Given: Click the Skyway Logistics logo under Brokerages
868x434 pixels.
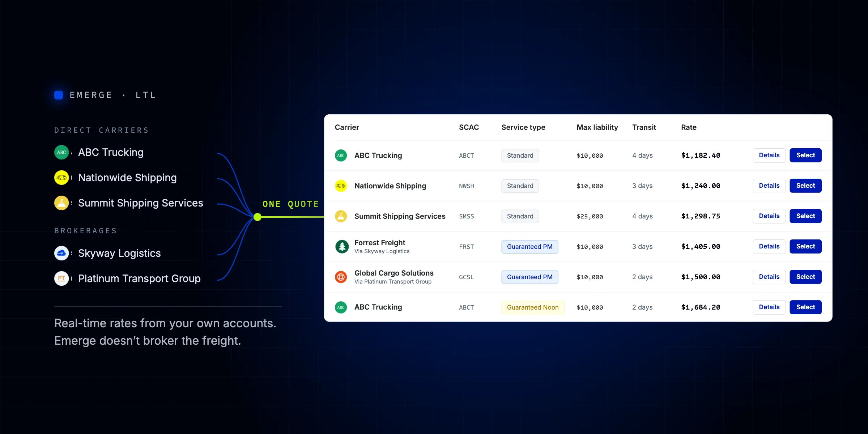Looking at the screenshot, I should point(61,253).
